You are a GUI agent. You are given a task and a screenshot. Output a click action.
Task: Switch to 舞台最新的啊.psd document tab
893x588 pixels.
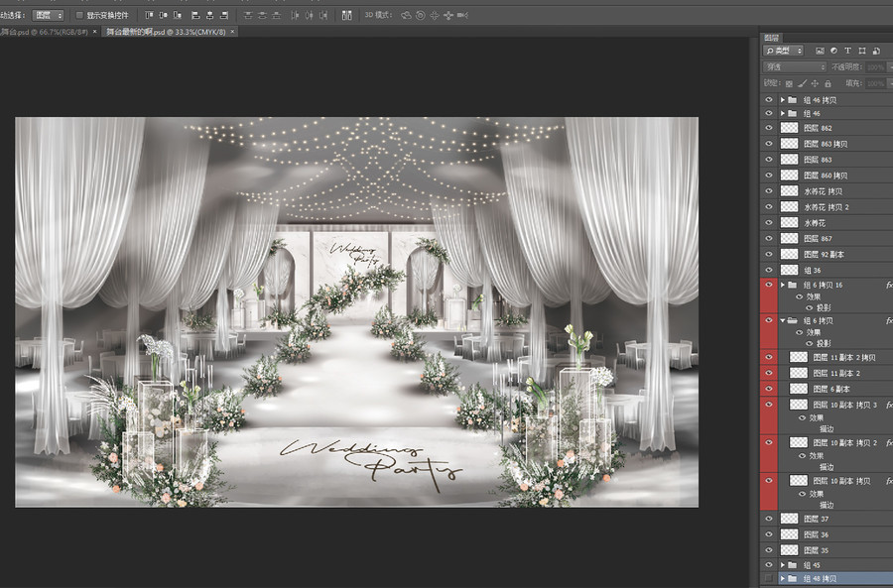(166, 32)
